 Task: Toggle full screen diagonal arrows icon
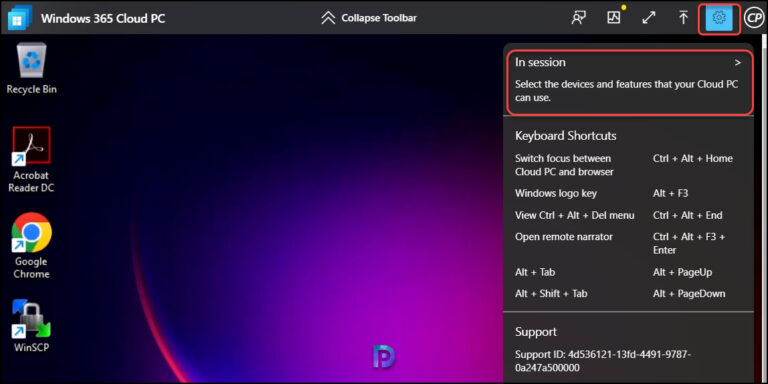coord(648,18)
